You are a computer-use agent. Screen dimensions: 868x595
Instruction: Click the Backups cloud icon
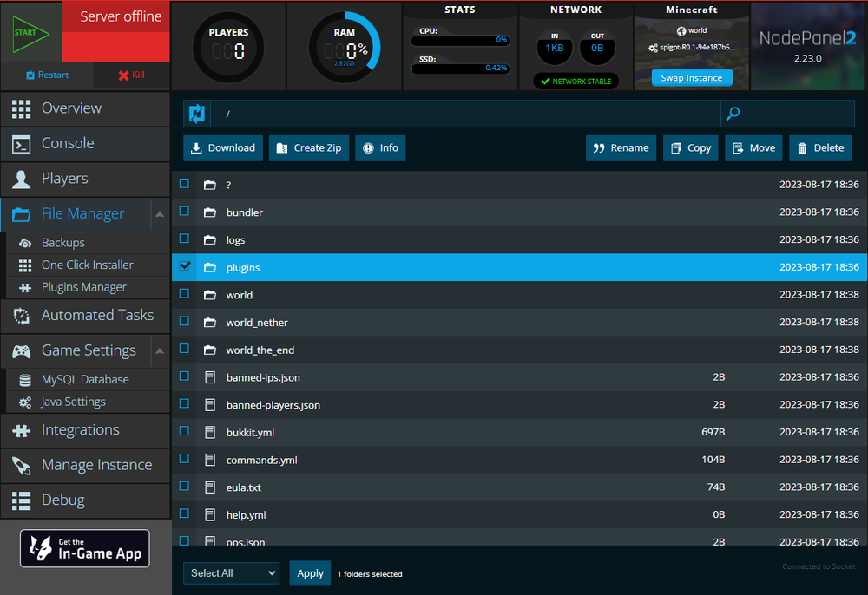tap(25, 243)
